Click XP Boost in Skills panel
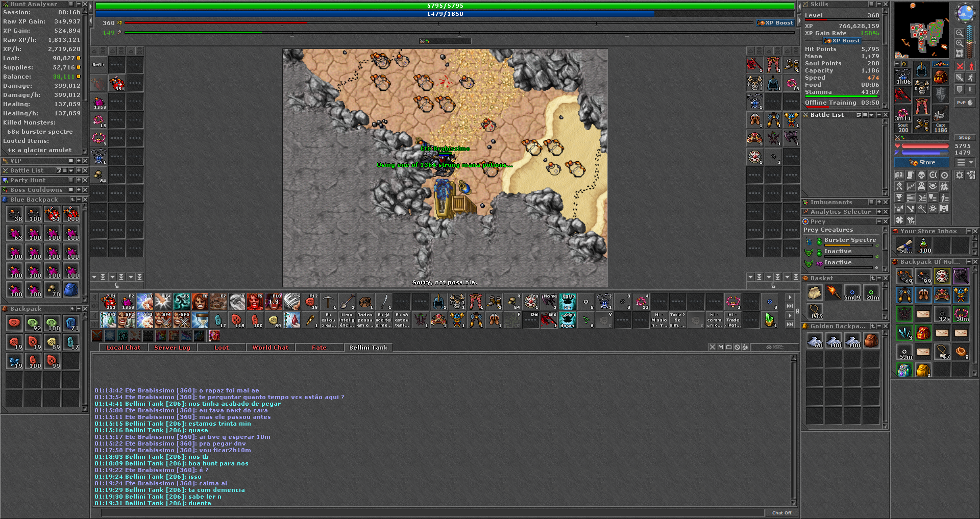980x519 pixels. 843,41
